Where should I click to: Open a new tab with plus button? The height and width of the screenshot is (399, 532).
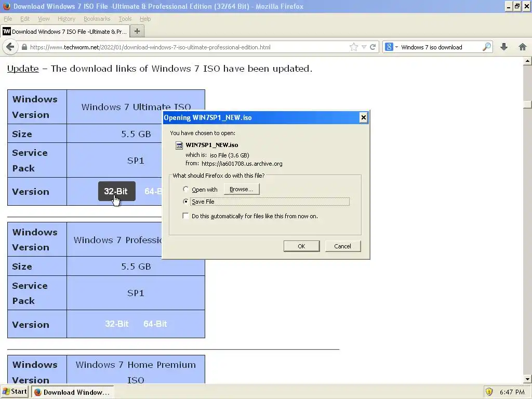tap(137, 31)
